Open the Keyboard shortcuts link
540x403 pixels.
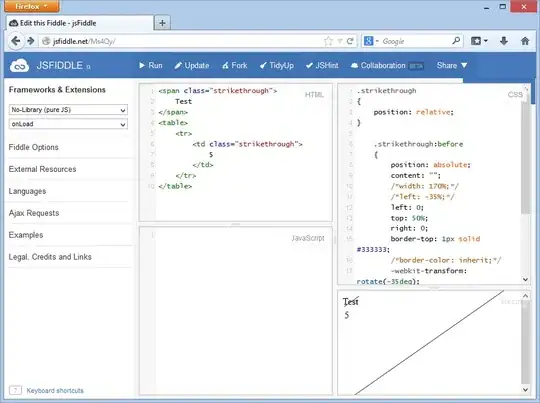(x=55, y=391)
